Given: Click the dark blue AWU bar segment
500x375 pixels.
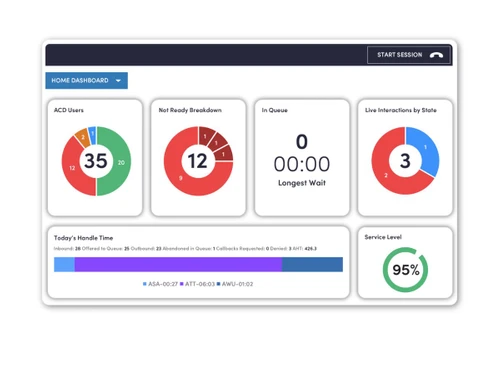Looking at the screenshot, I should (312, 264).
